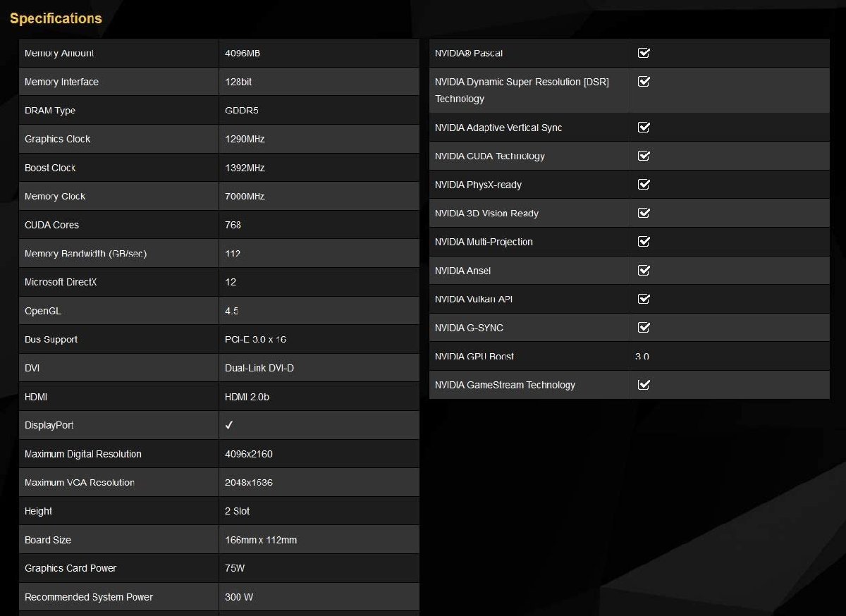Image resolution: width=846 pixels, height=616 pixels.
Task: Click the NVIDIA PhysX-ready checkmark
Action: [x=643, y=185]
